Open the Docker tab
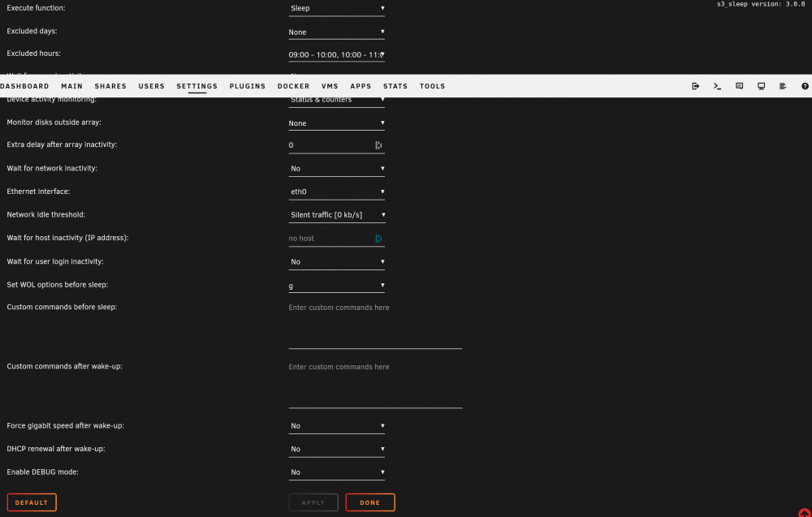The width and height of the screenshot is (812, 517). (294, 86)
